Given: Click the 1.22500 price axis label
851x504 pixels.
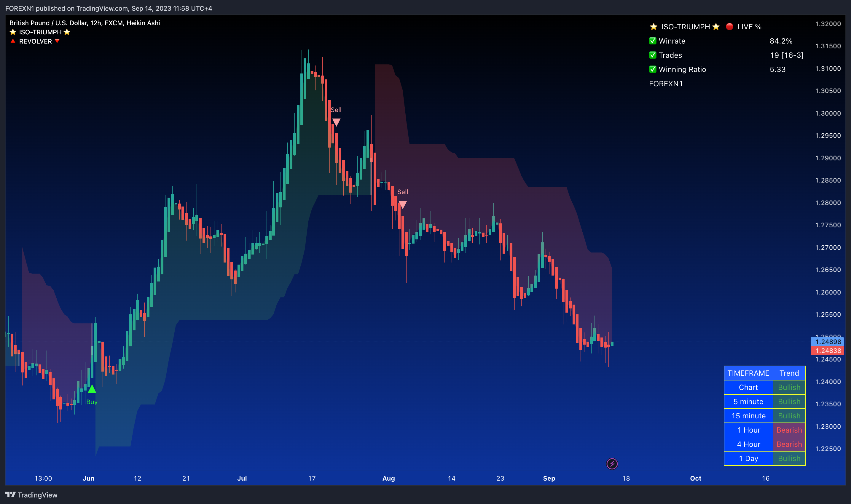Looking at the screenshot, I should [x=828, y=449].
